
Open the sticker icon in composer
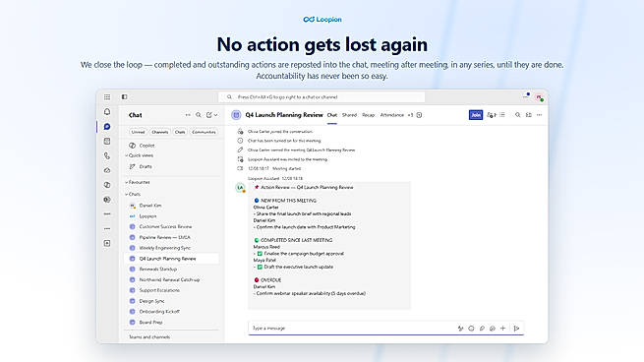pyautogui.click(x=492, y=329)
